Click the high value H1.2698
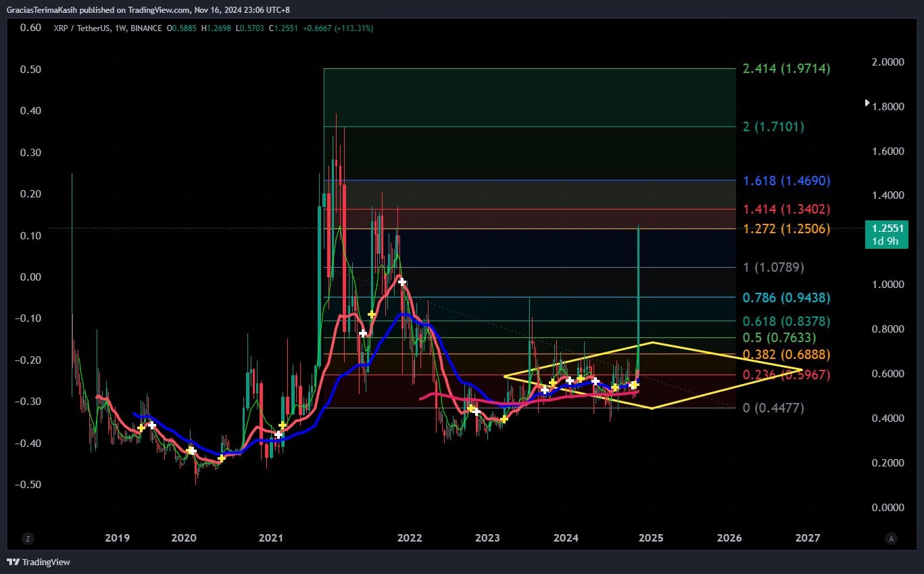The image size is (924, 574). point(218,28)
